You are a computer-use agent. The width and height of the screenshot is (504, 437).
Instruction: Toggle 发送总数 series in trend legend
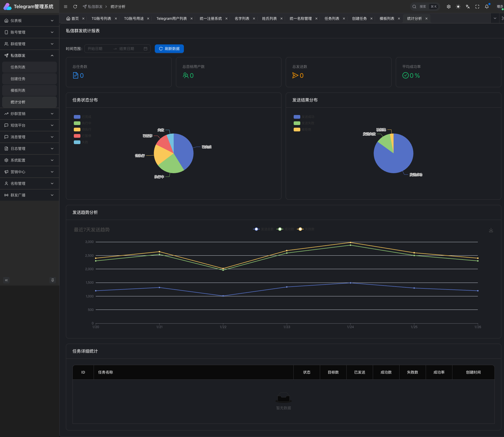tap(263, 229)
